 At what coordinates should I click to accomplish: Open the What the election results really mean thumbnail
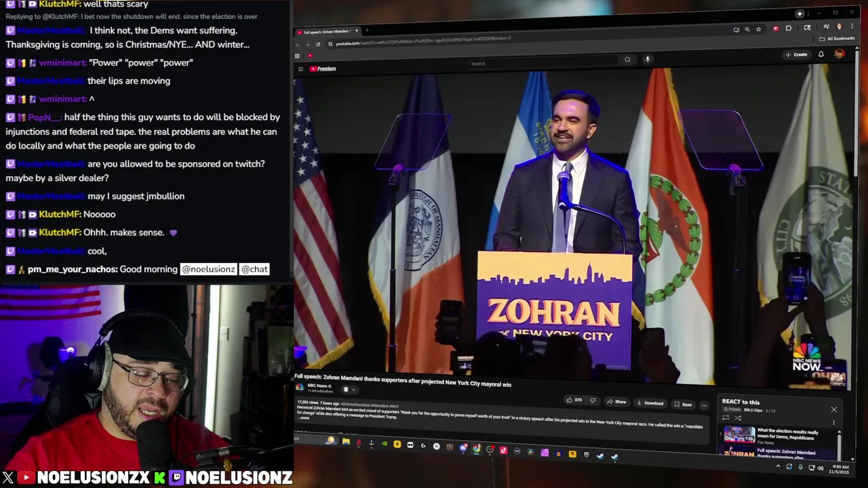pyautogui.click(x=739, y=434)
